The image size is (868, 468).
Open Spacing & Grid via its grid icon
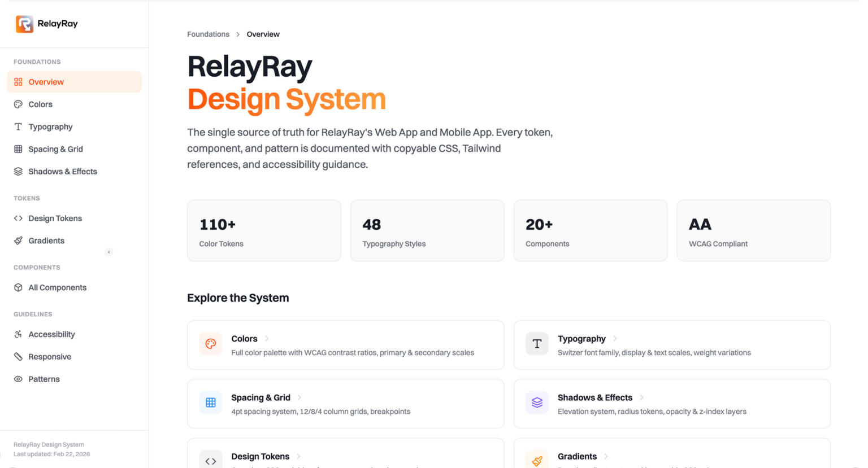click(x=18, y=149)
